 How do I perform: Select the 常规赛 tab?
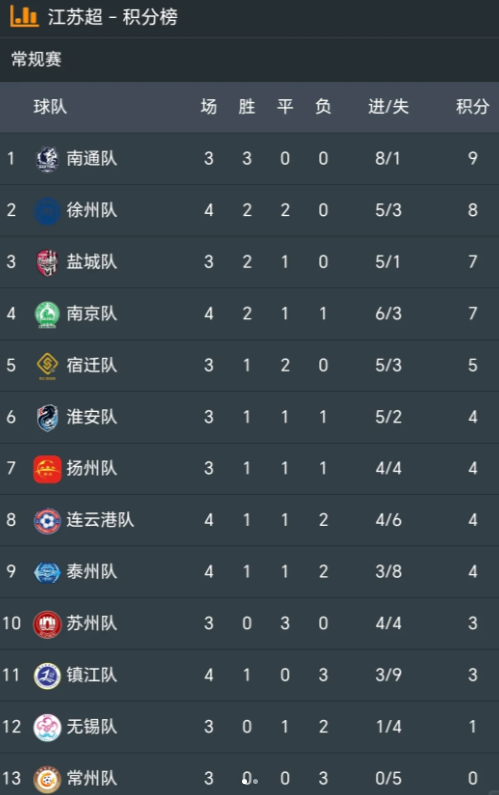click(x=37, y=59)
